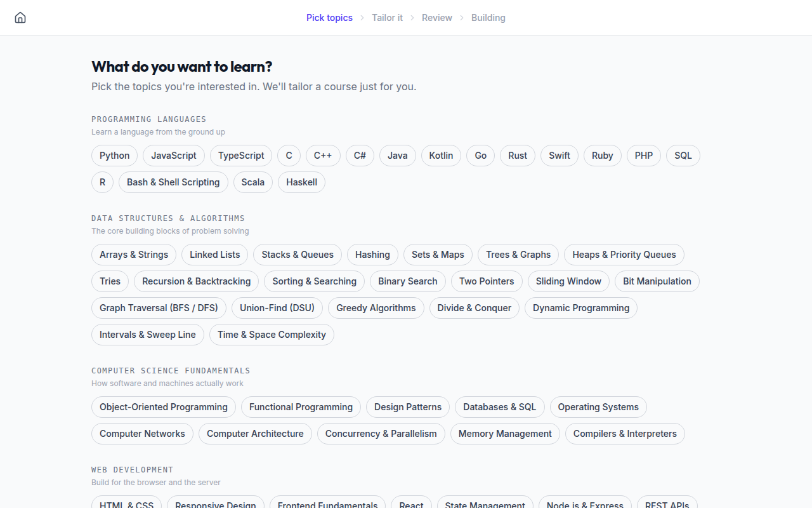Select the JavaScript topic chip

(x=174, y=156)
